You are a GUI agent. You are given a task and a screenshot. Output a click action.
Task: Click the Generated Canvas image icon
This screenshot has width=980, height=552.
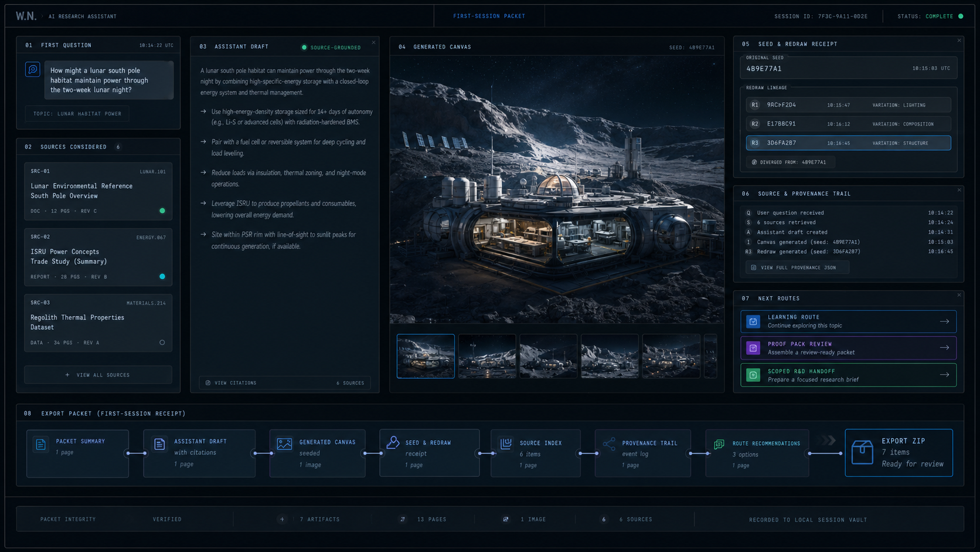pyautogui.click(x=284, y=444)
